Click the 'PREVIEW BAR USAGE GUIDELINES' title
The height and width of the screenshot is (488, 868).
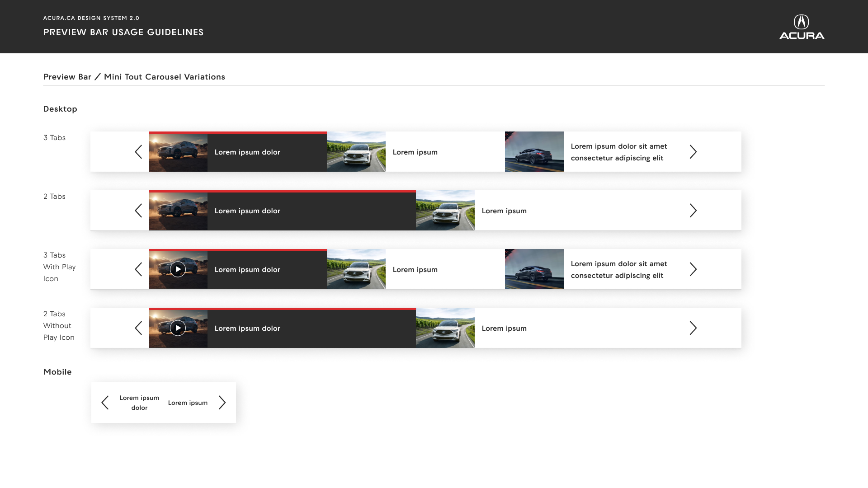pos(123,32)
